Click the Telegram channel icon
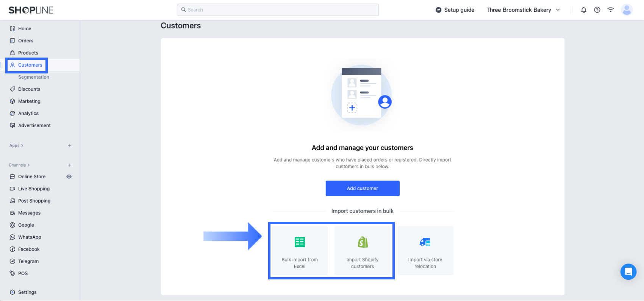This screenshot has width=644, height=301. [x=13, y=261]
